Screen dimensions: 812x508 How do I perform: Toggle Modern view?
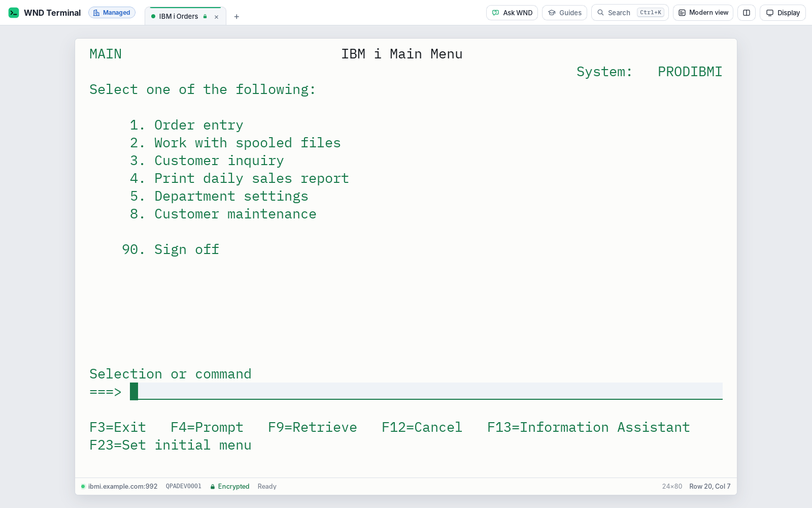point(703,13)
